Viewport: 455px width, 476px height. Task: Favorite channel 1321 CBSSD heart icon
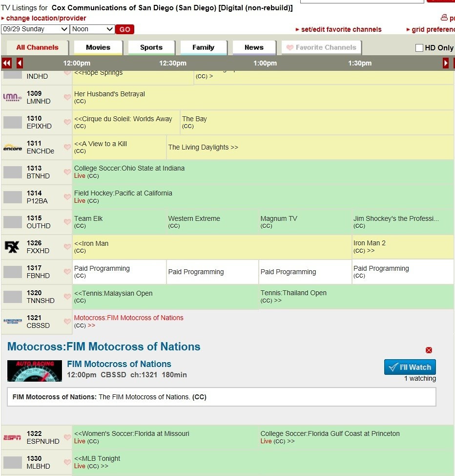click(67, 321)
